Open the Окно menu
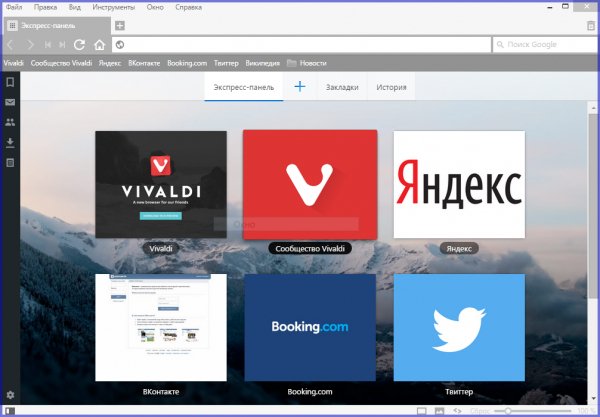This screenshot has height=417, width=600. [155, 7]
